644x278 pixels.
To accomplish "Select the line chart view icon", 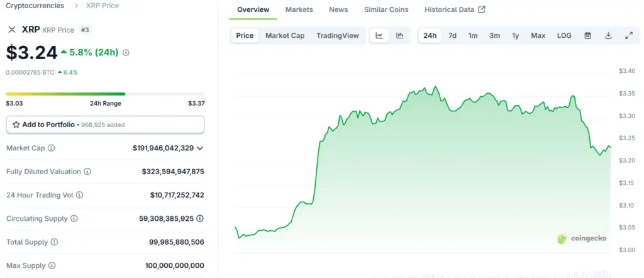I will (x=379, y=36).
